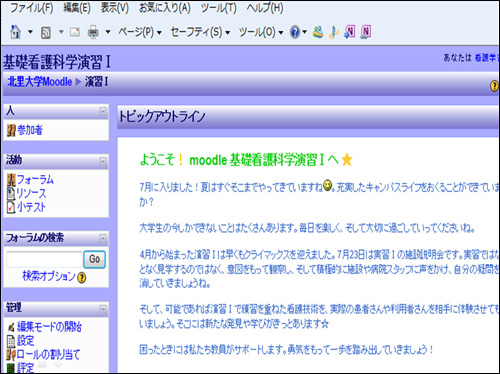Go to browser Home page icon

(x=15, y=32)
